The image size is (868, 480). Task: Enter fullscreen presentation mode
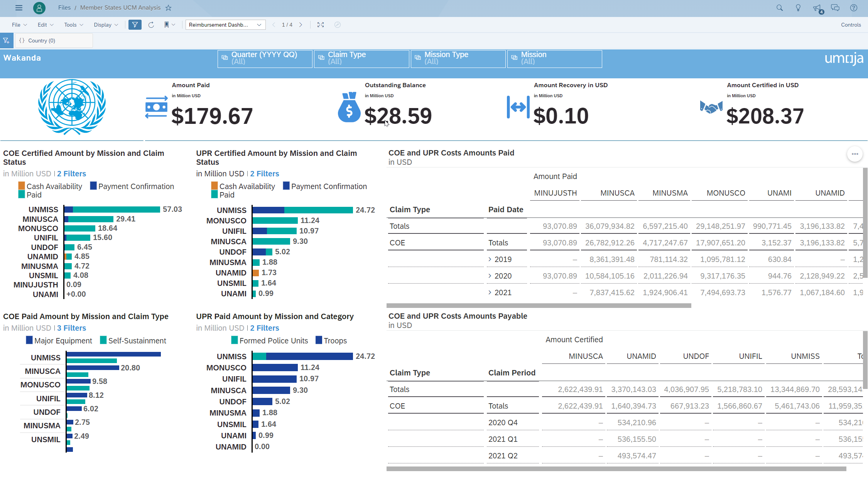pos(320,24)
